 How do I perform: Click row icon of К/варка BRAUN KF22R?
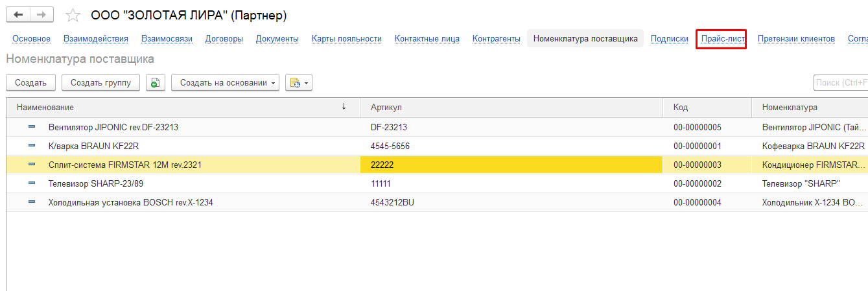(32, 146)
